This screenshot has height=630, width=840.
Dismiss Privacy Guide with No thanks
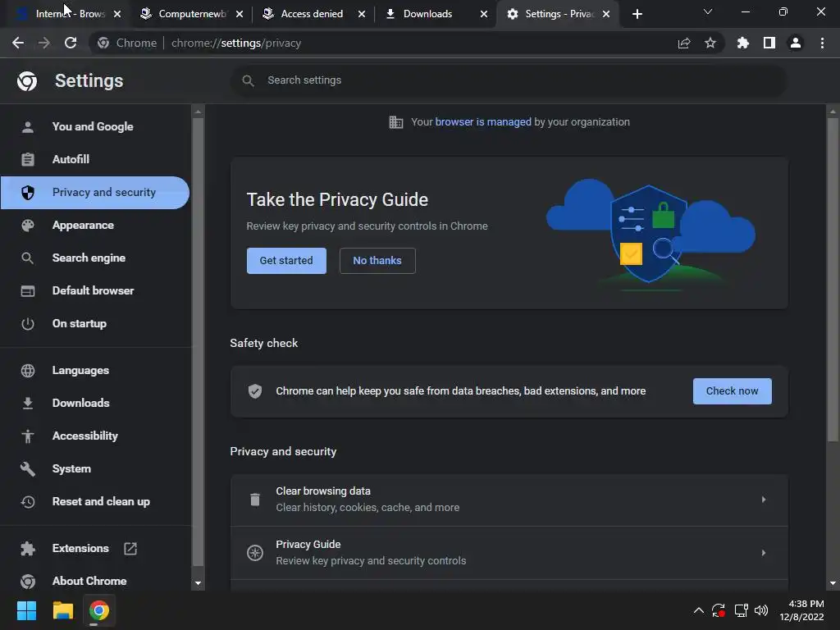pyautogui.click(x=377, y=260)
